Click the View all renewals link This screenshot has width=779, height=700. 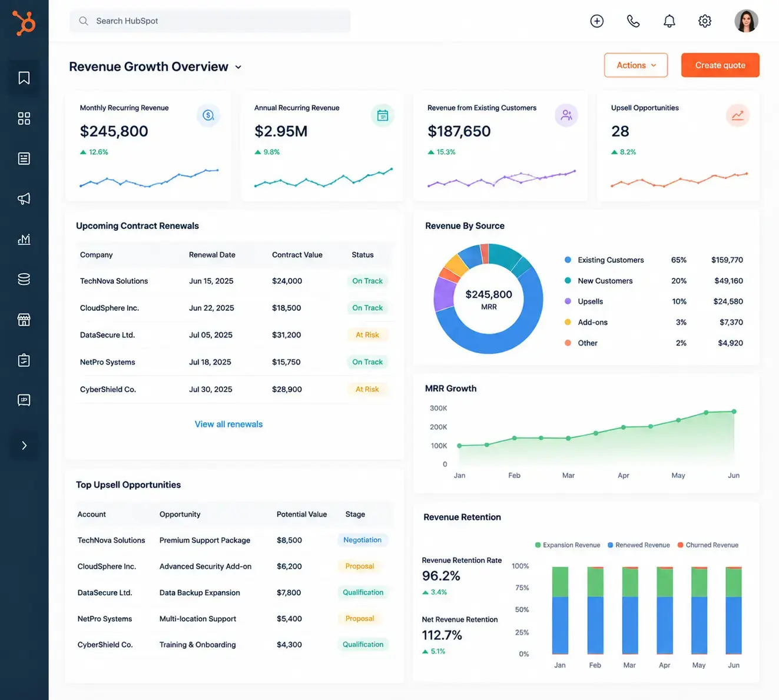(x=228, y=424)
